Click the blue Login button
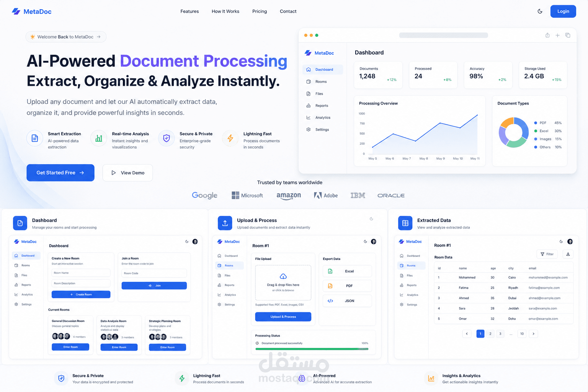The image size is (588, 392). [563, 11]
